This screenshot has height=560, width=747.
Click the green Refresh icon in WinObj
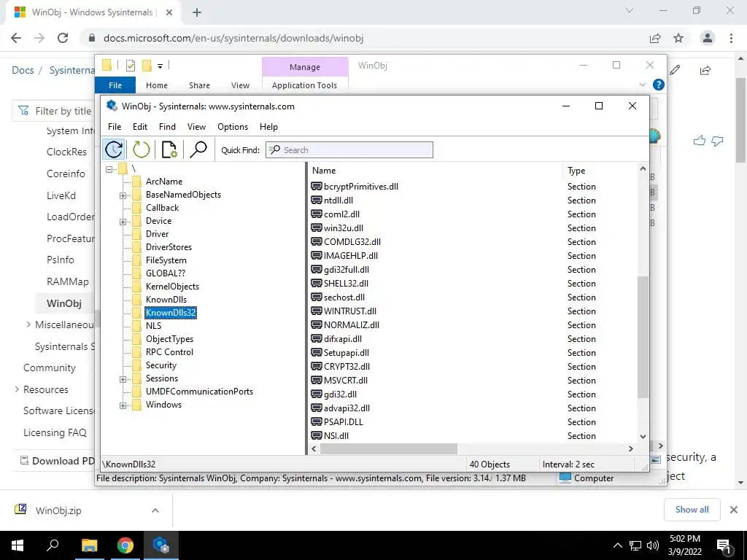tap(141, 149)
